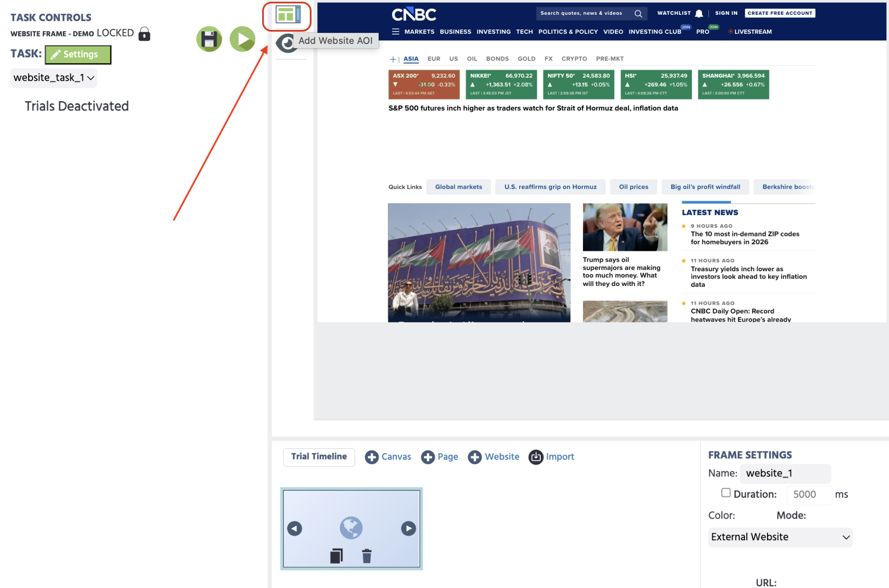
Task: Open the BUSINESS menu item
Action: tap(455, 32)
